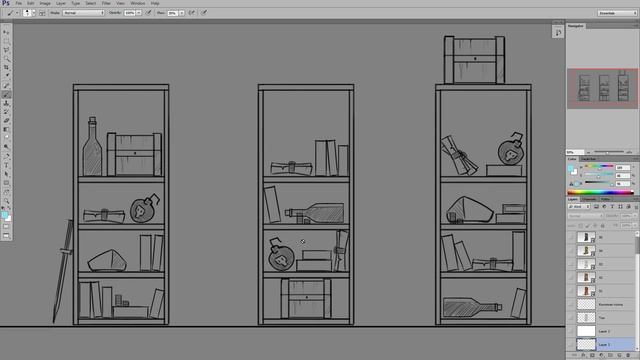Open the Filter menu
Viewport: 640px width, 360px height.
tap(106, 3)
